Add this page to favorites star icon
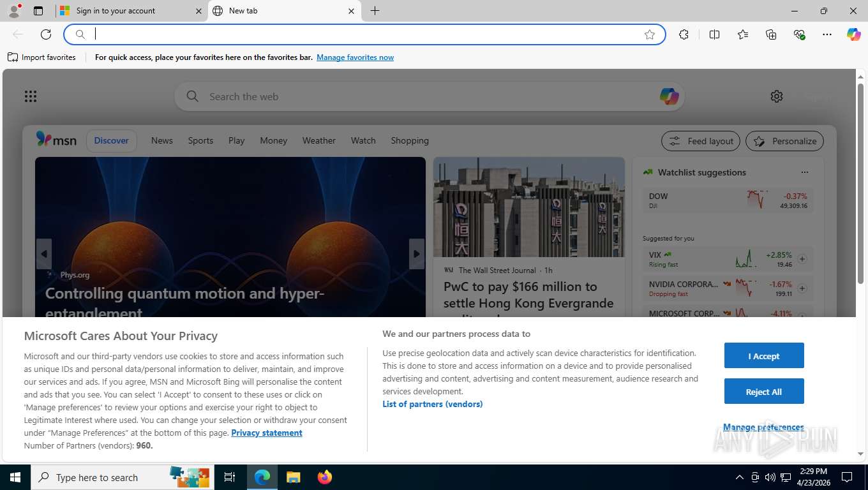 click(x=650, y=34)
